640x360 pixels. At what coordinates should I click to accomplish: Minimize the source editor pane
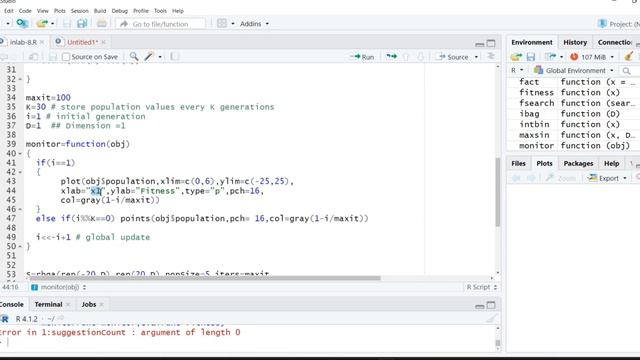(480, 43)
